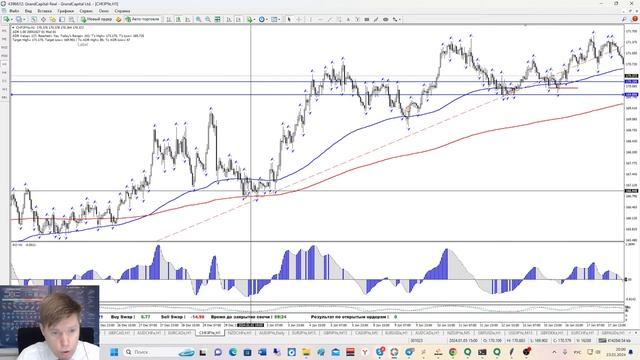The image size is (640, 360).
Task: Select the cursor arrow tool
Action: click(289, 19)
